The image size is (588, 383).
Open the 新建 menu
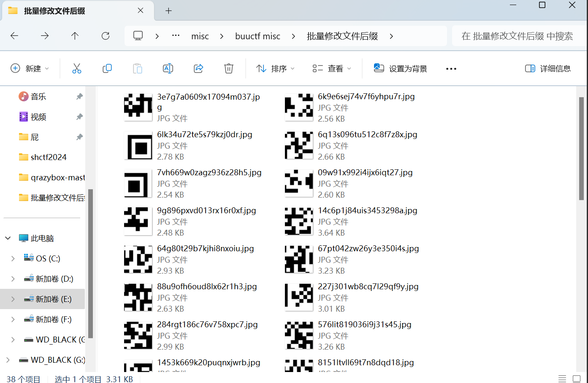30,68
